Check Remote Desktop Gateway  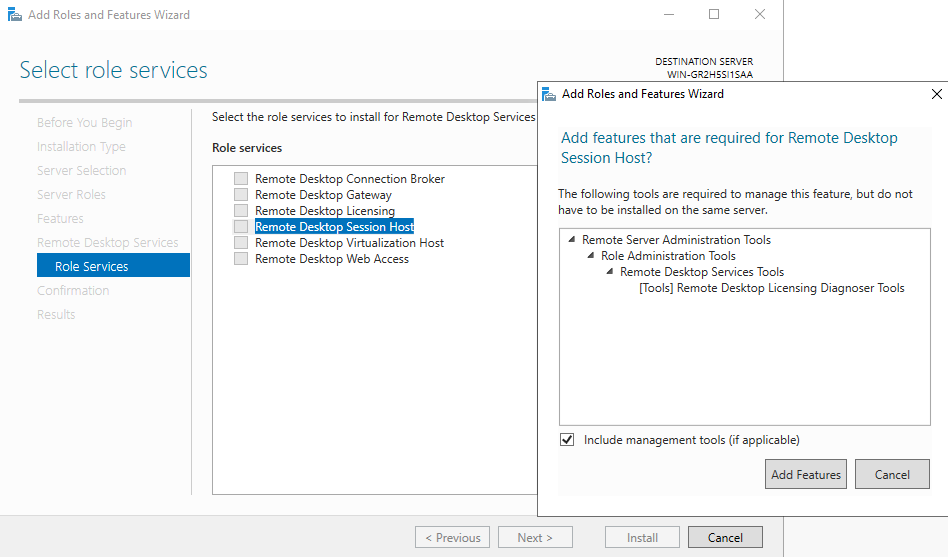[x=241, y=195]
